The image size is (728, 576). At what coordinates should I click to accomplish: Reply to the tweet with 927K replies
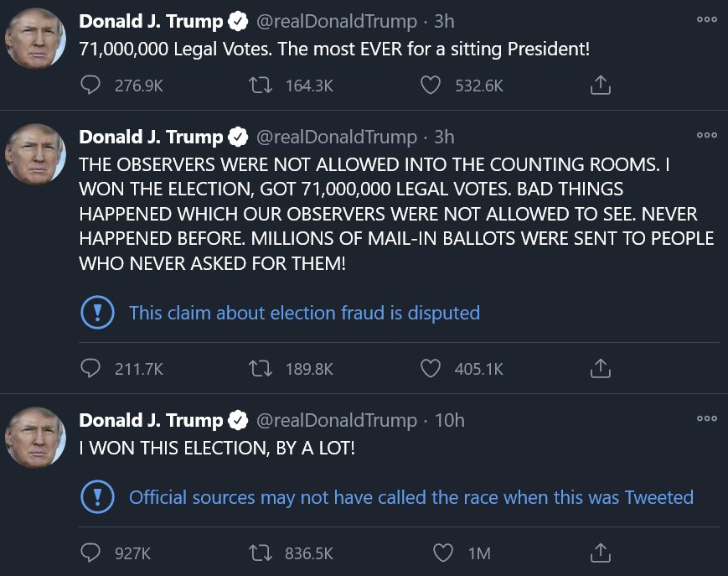[x=90, y=553]
